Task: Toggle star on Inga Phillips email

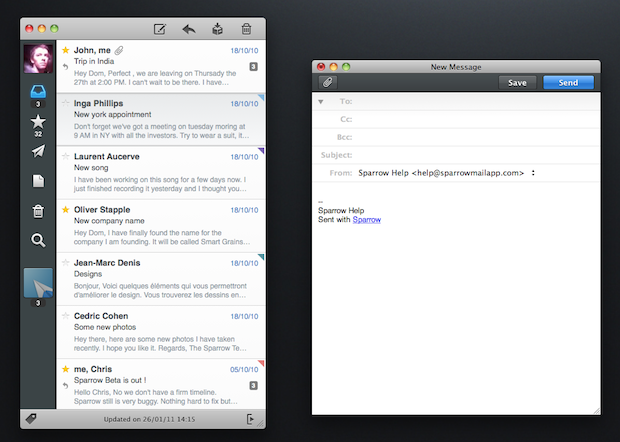Action: (x=66, y=101)
